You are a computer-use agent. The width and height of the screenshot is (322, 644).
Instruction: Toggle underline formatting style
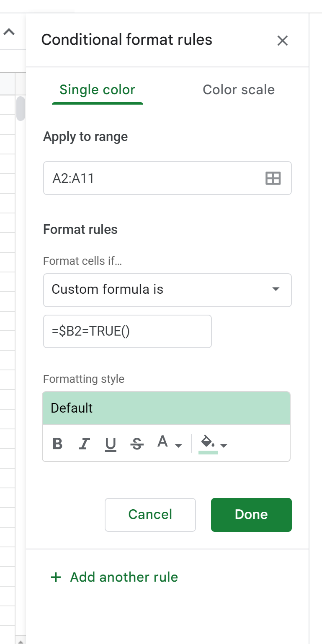(x=111, y=444)
